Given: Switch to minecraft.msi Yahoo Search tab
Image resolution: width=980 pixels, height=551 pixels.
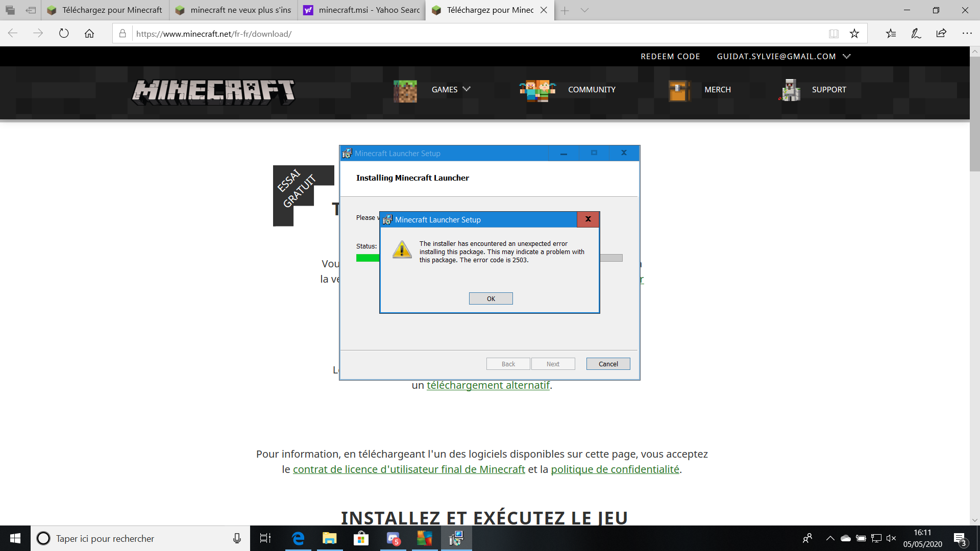Looking at the screenshot, I should click(361, 10).
